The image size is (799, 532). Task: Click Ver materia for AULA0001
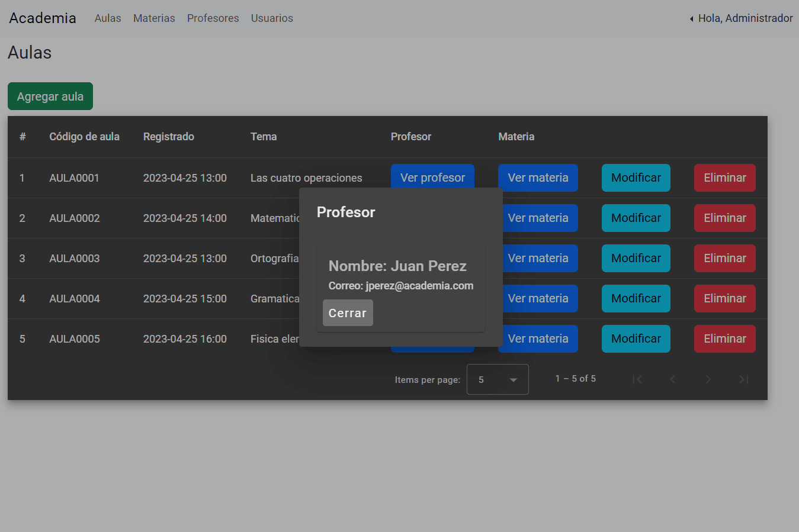point(538,178)
